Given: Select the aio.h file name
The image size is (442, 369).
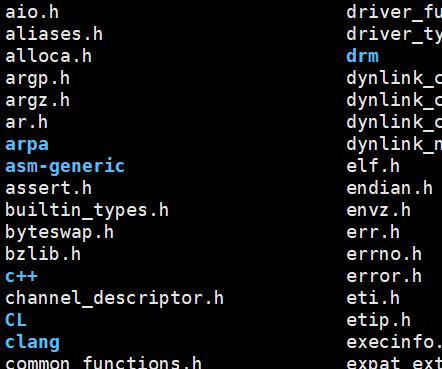Looking at the screenshot, I should pyautogui.click(x=32, y=12).
